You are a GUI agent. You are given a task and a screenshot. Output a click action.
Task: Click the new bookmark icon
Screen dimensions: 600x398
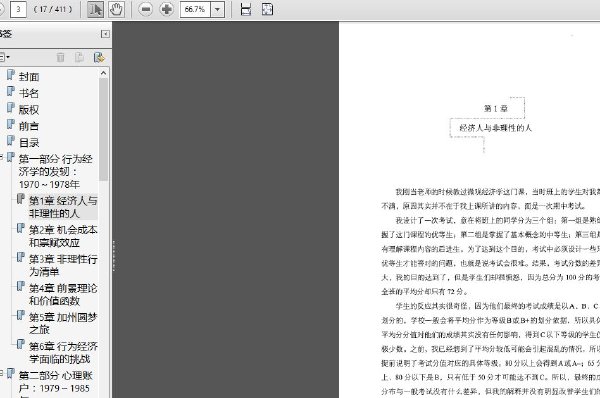pyautogui.click(x=79, y=57)
